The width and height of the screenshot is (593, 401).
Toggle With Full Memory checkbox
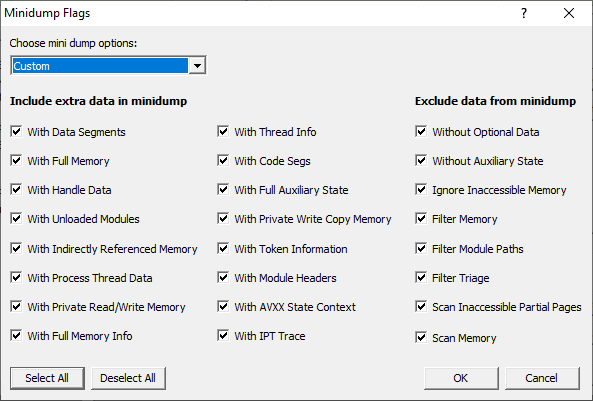pos(16,160)
